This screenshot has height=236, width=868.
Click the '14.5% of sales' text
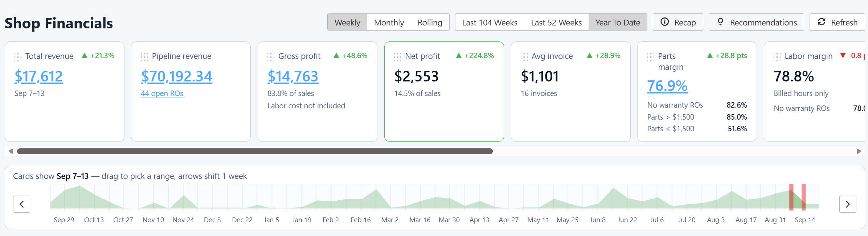pos(417,93)
